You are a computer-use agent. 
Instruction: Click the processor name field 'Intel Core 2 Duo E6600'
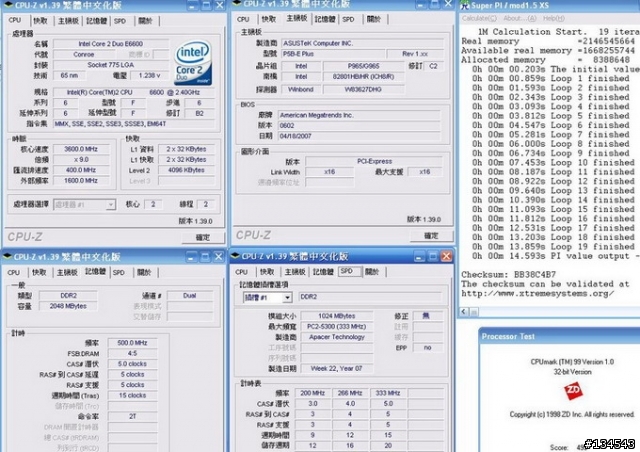[x=111, y=44]
